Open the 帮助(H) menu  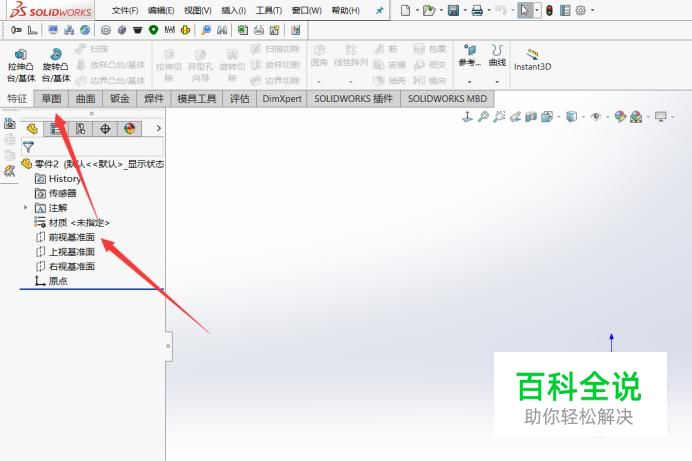coord(346,11)
